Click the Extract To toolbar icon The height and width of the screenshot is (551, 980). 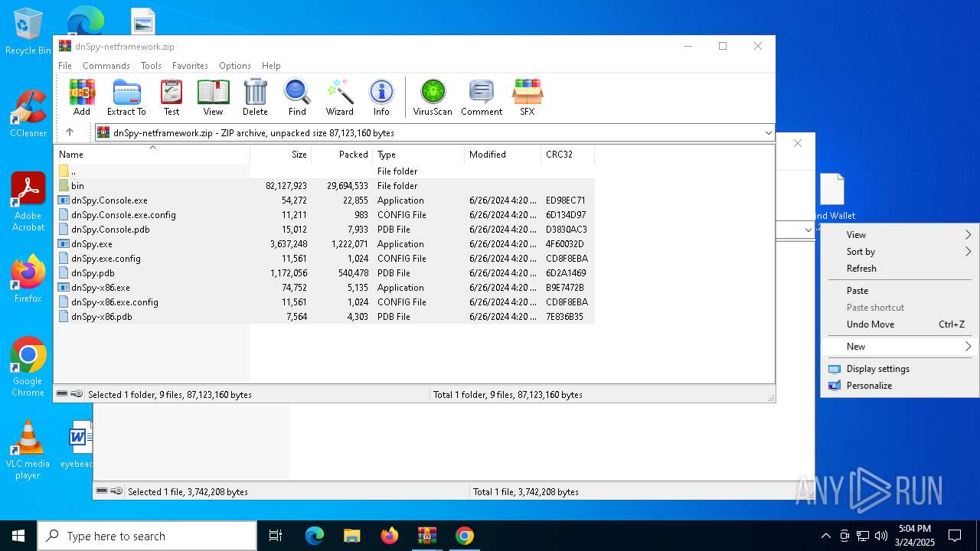point(126,97)
